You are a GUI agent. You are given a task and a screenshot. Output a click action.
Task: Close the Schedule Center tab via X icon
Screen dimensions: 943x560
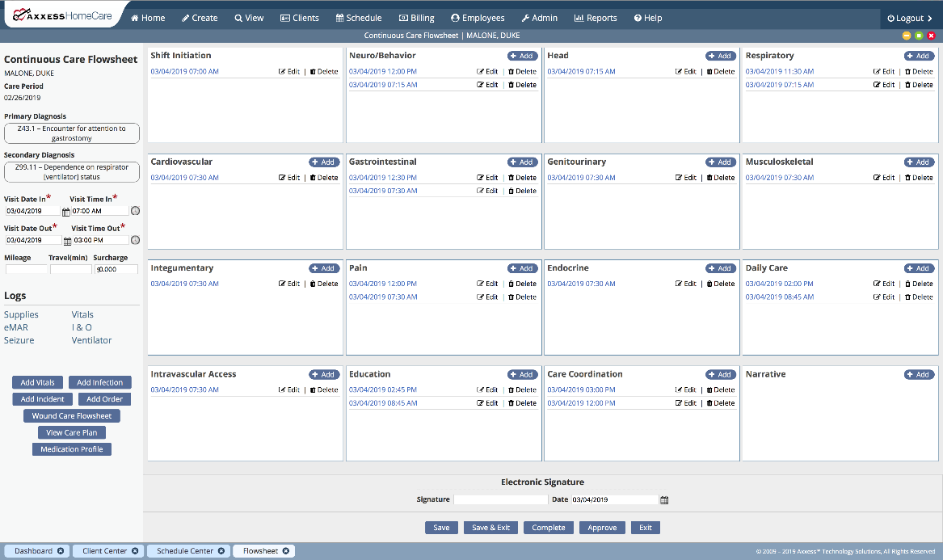219,551
